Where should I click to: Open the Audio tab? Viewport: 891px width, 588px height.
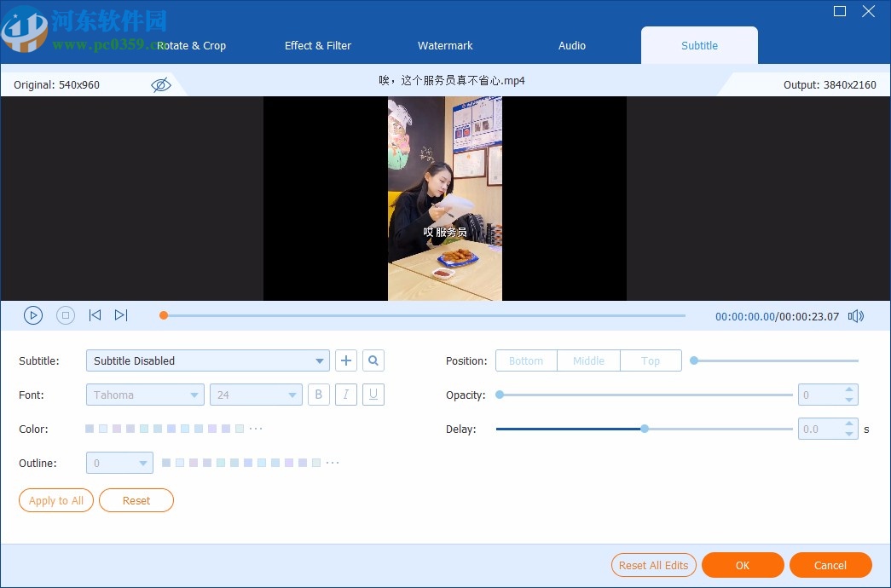(571, 46)
